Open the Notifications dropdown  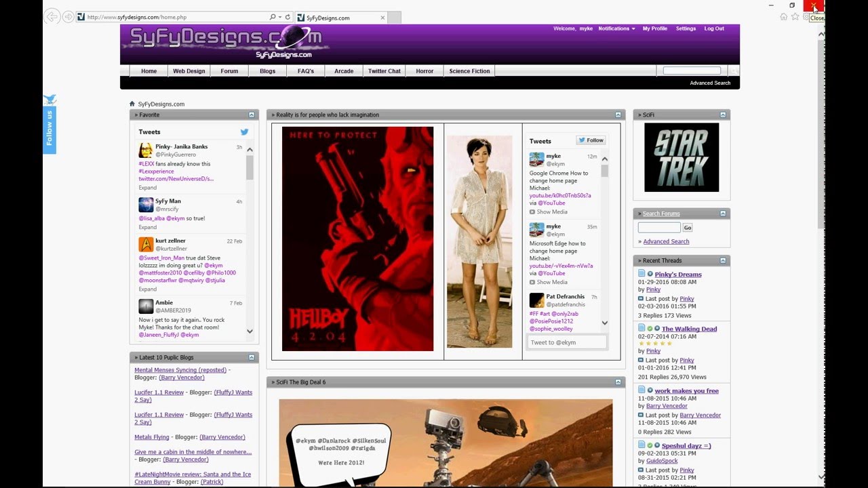point(616,28)
